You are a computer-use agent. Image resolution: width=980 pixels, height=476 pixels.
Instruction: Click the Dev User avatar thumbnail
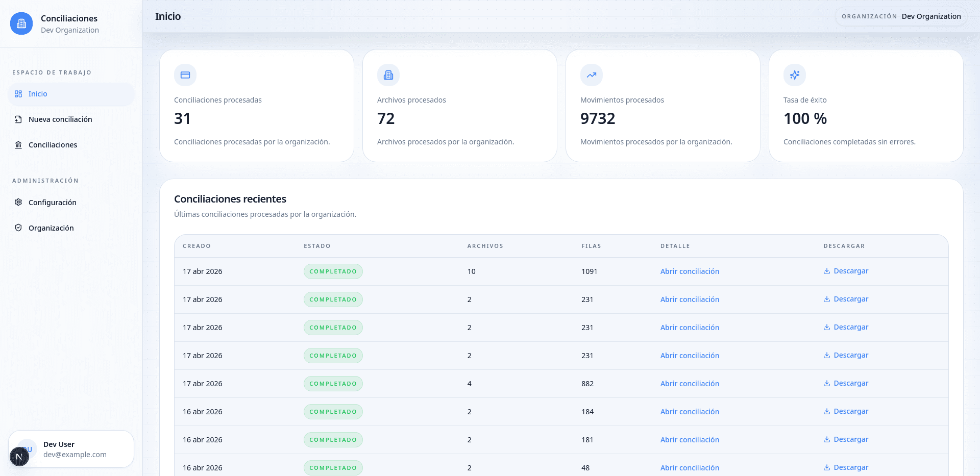coord(27,449)
